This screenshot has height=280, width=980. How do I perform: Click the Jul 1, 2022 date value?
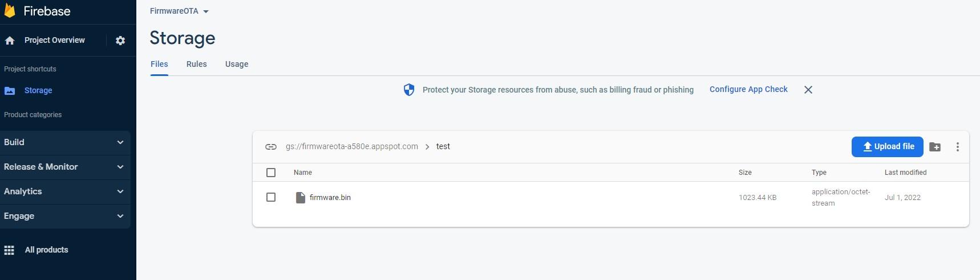click(x=902, y=198)
